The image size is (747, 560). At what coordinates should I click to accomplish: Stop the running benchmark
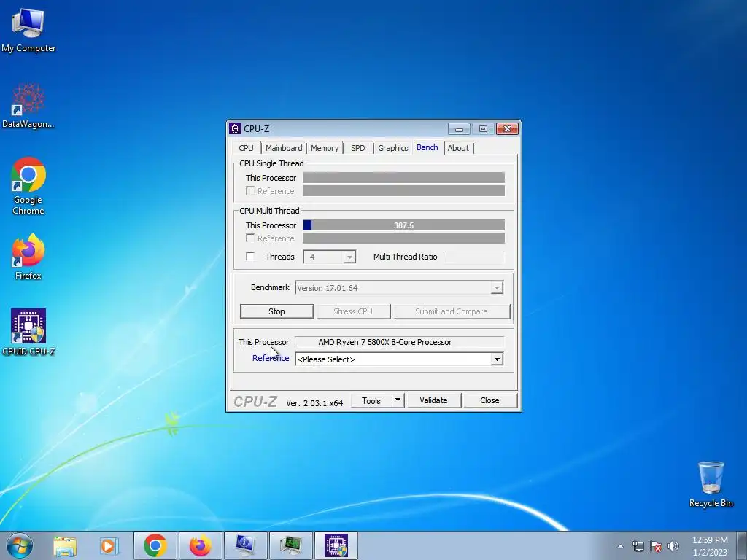(x=276, y=311)
